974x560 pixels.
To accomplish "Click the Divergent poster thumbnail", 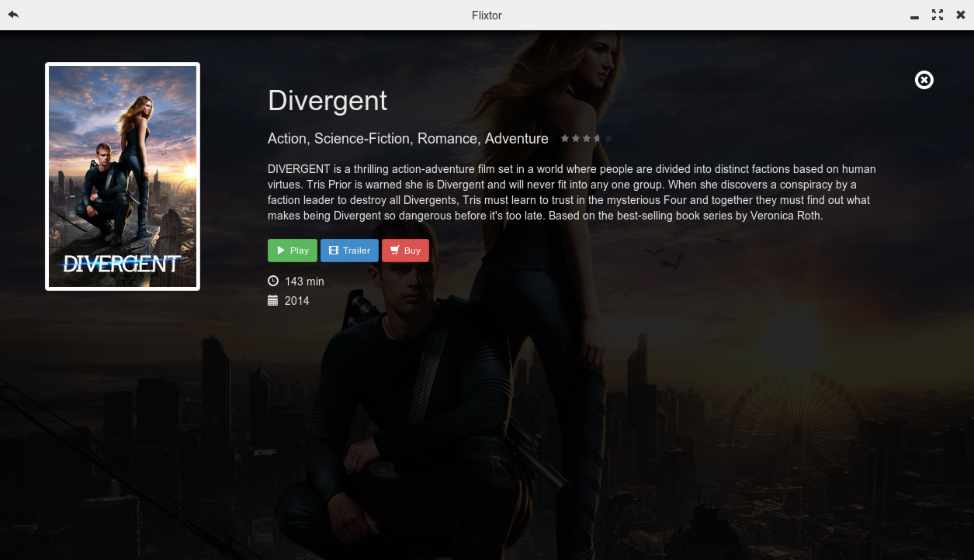I will point(123,177).
